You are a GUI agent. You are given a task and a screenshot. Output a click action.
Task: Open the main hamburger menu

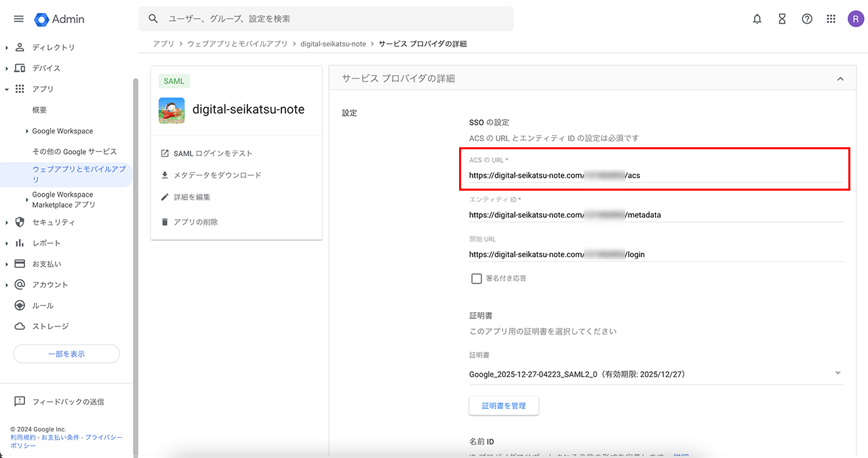18,19
